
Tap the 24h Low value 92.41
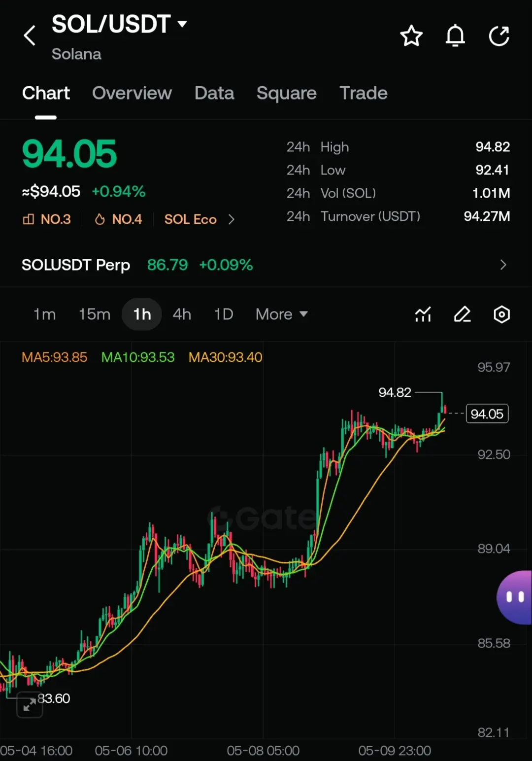[492, 170]
